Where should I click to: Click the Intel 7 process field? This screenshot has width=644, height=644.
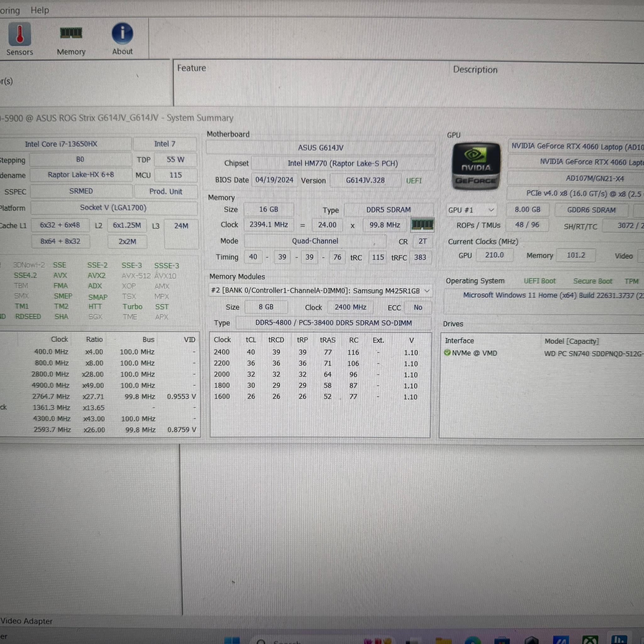pos(165,144)
